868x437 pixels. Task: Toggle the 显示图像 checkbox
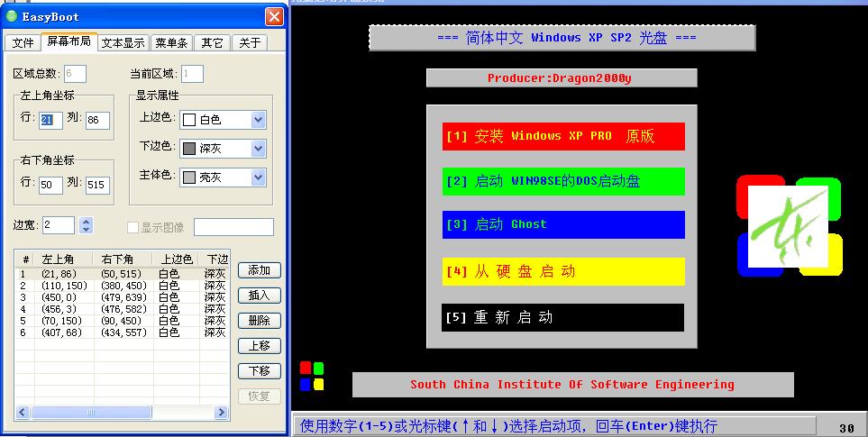132,227
